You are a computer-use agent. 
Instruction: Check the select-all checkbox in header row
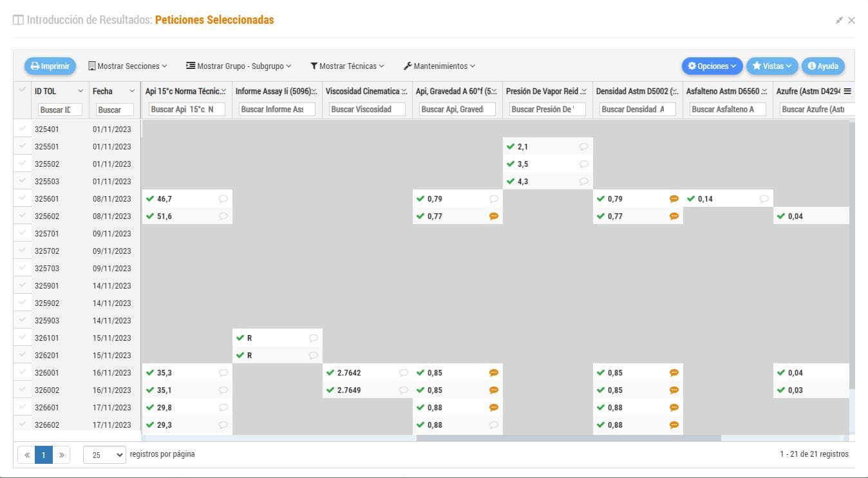tap(23, 90)
